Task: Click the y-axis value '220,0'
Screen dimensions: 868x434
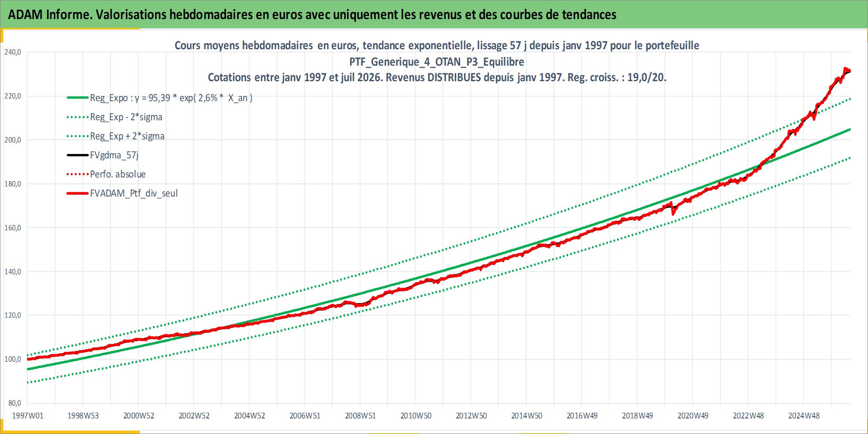Action: pyautogui.click(x=13, y=96)
